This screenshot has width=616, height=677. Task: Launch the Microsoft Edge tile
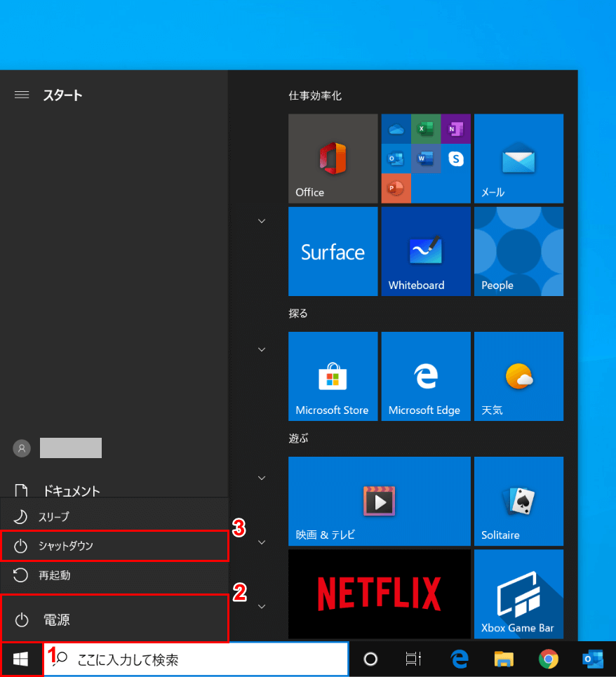pyautogui.click(x=425, y=376)
